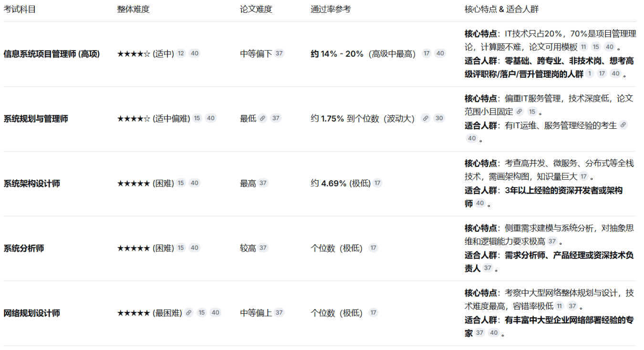Open citation 11 after 容错率极低

[x=559, y=306]
